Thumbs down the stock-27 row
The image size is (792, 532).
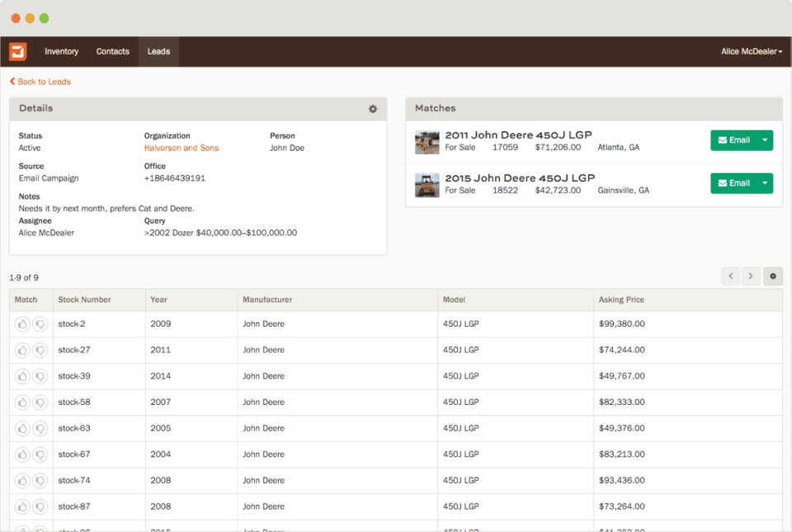tap(40, 351)
